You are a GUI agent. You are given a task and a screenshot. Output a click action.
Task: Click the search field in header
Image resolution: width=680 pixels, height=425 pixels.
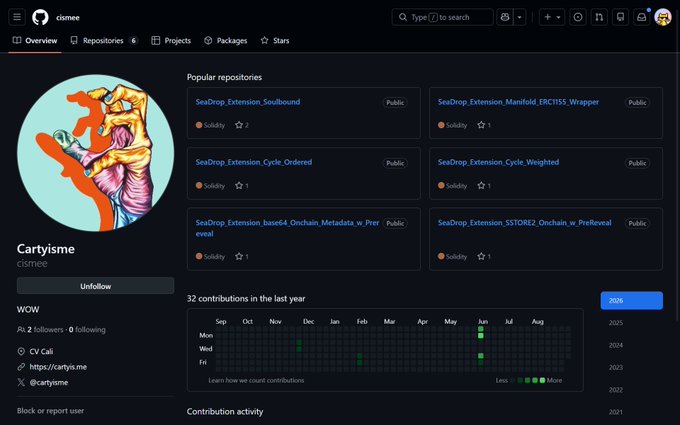point(442,17)
